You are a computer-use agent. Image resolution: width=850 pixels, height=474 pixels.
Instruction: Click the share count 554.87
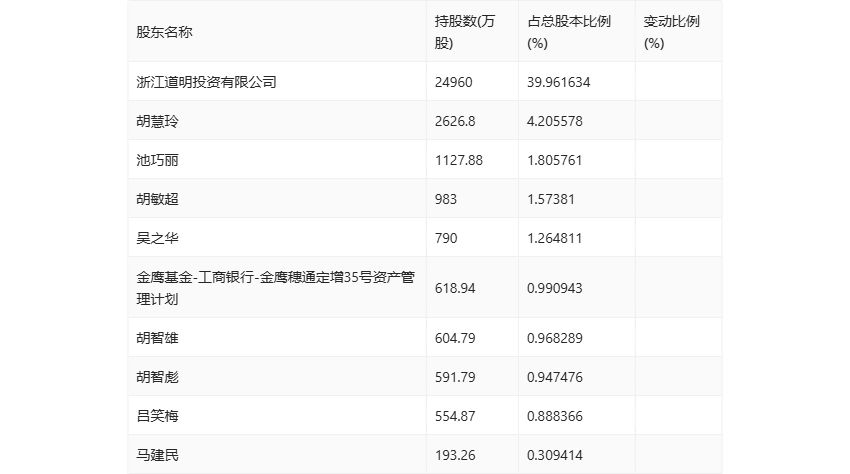tap(455, 416)
